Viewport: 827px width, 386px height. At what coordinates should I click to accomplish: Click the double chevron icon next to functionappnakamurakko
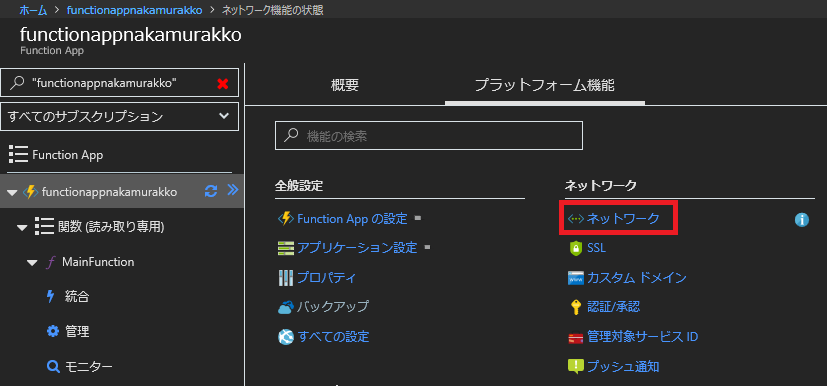pyautogui.click(x=233, y=191)
